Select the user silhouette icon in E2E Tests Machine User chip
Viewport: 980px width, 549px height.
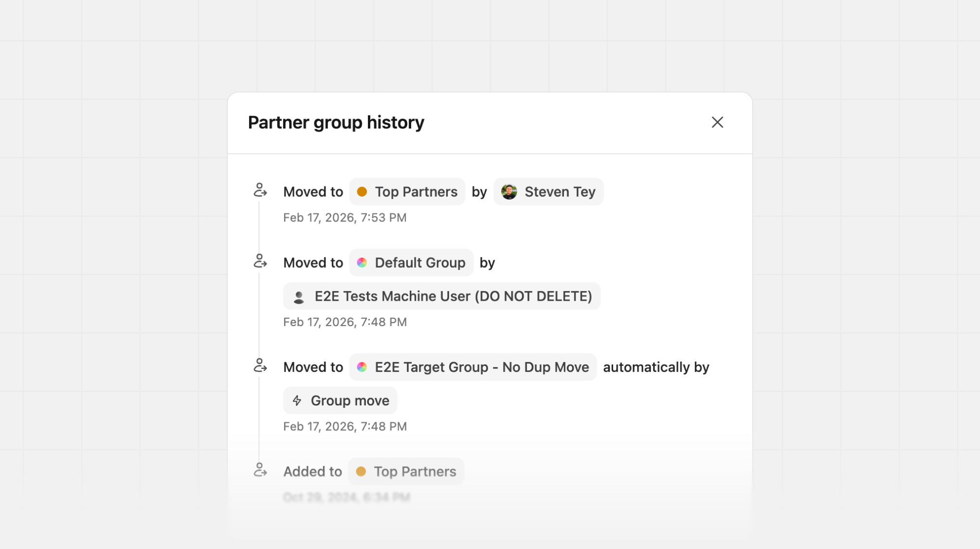coord(299,296)
